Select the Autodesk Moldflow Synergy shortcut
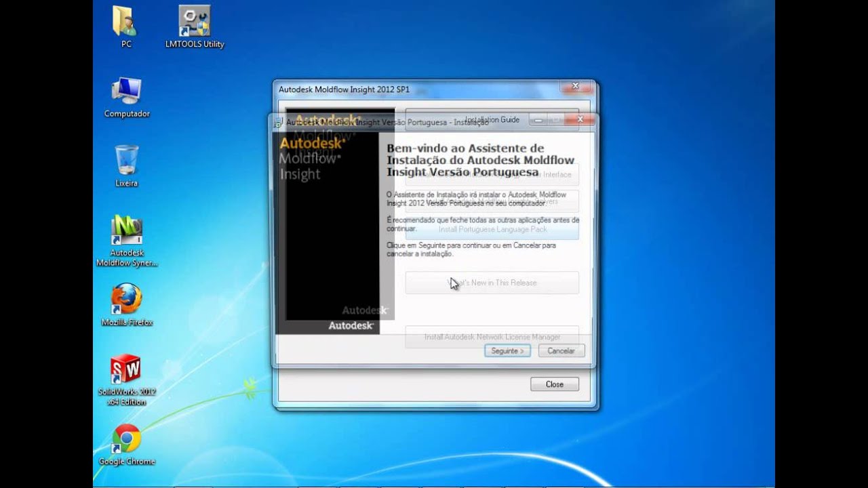 pyautogui.click(x=127, y=240)
